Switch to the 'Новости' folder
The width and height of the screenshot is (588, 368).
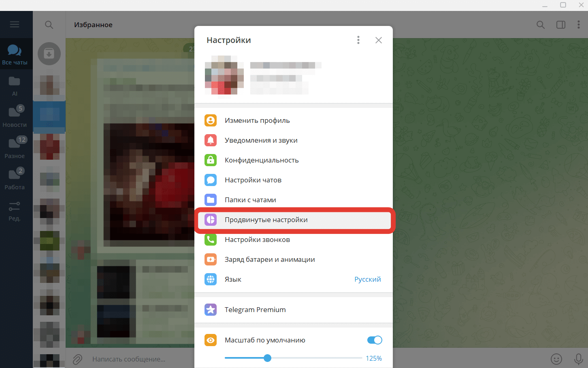pos(15,116)
